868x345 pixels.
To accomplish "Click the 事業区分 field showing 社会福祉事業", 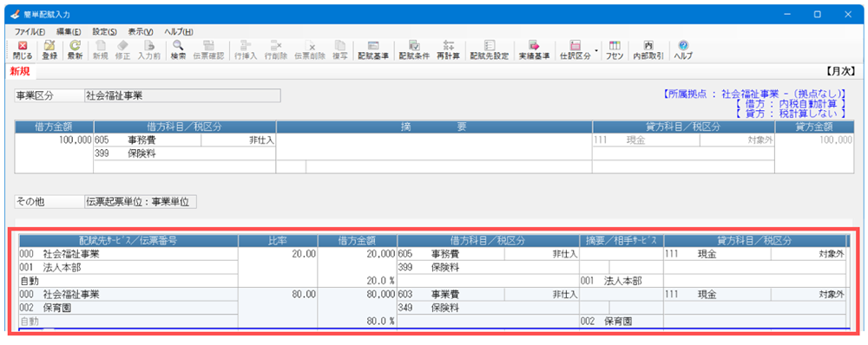I will (182, 95).
